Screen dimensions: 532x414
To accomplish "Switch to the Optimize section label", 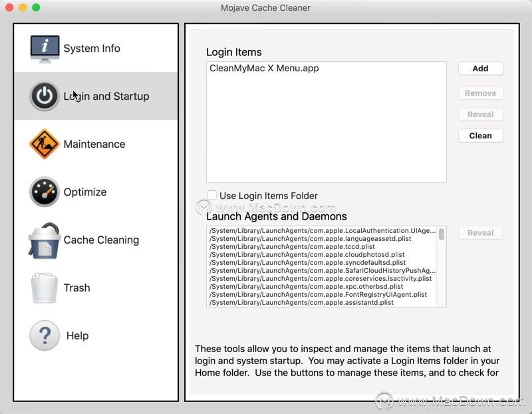I will pyautogui.click(x=85, y=192).
